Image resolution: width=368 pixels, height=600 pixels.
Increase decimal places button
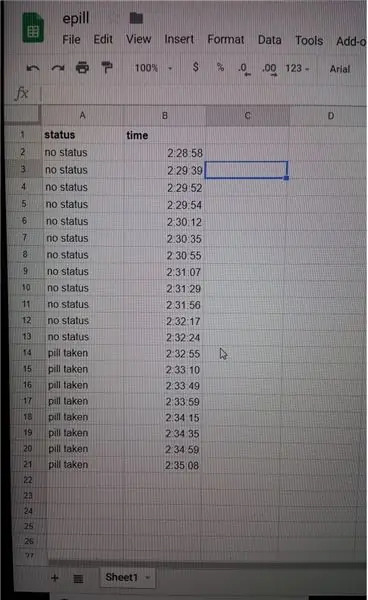coord(269,69)
